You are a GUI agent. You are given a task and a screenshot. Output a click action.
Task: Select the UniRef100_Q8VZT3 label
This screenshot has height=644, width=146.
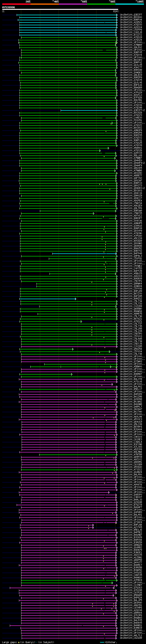(x=131, y=186)
